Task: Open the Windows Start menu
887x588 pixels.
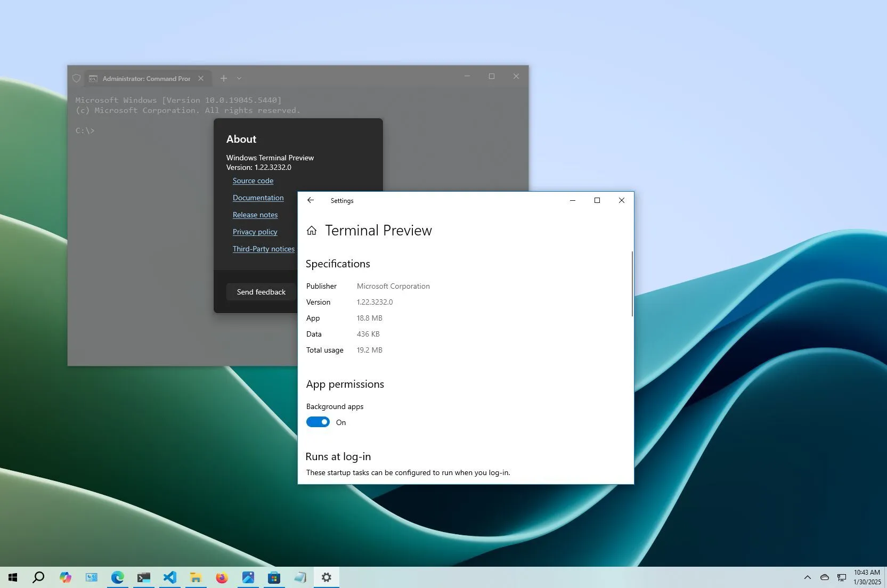Action: [x=13, y=577]
